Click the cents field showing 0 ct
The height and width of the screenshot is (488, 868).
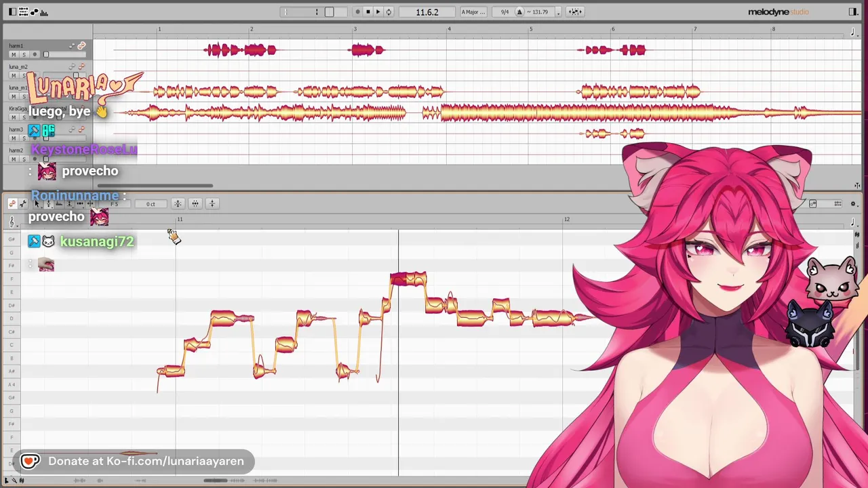(x=151, y=204)
